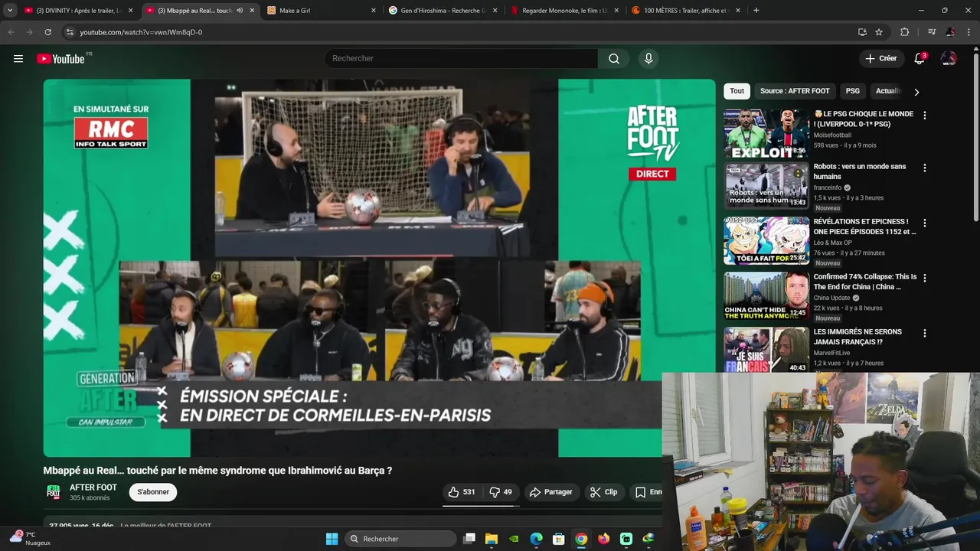Image resolution: width=980 pixels, height=551 pixels.
Task: Click the S'abonner subscribe button
Action: [x=153, y=492]
